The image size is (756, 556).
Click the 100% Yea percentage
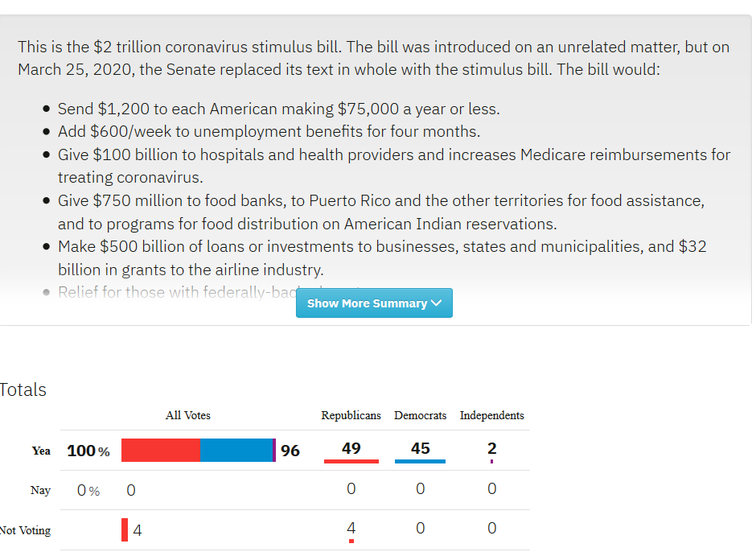pos(88,451)
